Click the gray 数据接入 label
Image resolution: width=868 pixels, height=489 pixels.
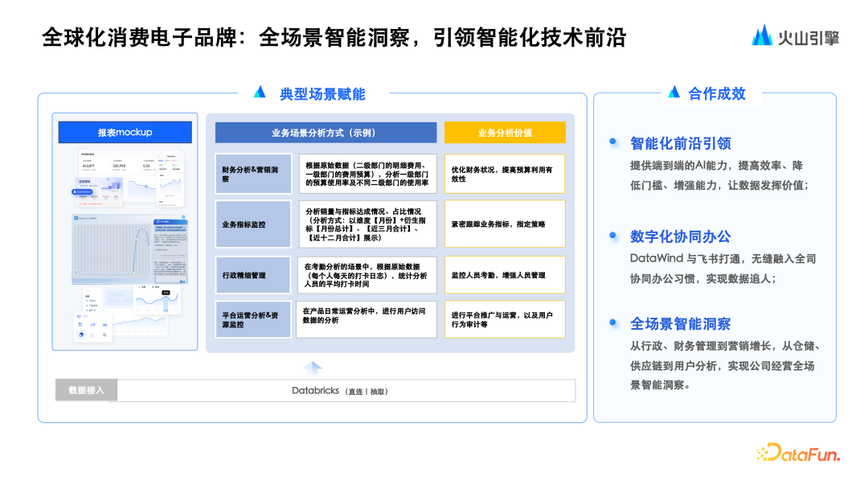point(86,390)
